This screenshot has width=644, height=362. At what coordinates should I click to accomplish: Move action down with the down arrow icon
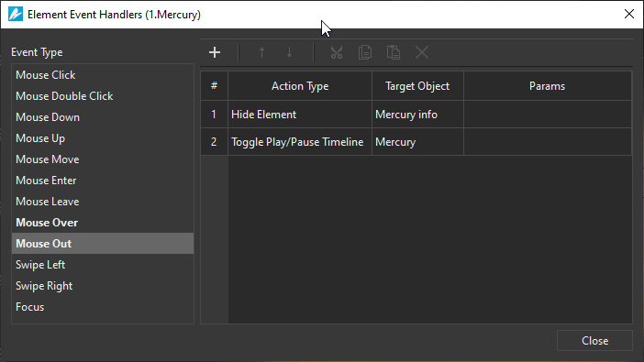[290, 52]
